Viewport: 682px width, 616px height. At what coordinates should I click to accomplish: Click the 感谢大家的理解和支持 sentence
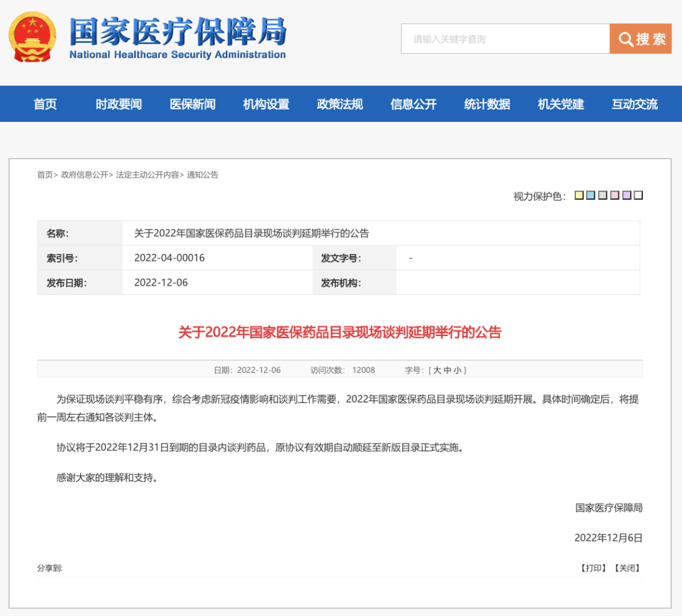pos(107,478)
